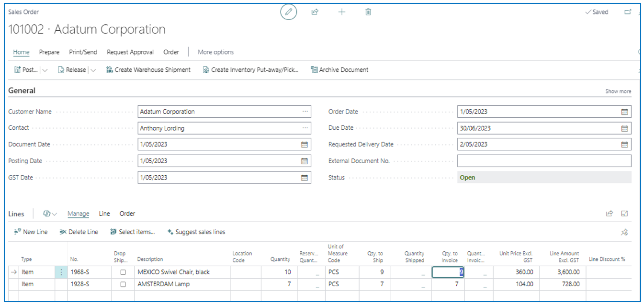Open the Prepare menu tab

pos(49,52)
